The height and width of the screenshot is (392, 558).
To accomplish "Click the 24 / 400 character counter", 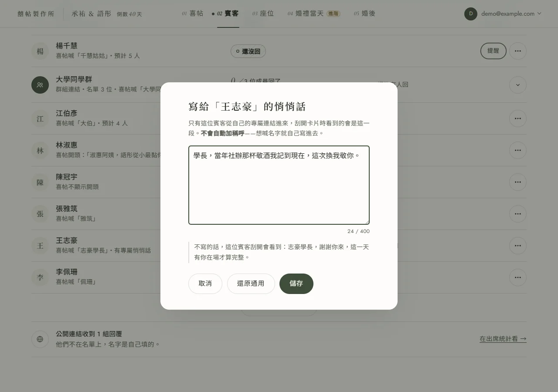I will click(x=358, y=231).
